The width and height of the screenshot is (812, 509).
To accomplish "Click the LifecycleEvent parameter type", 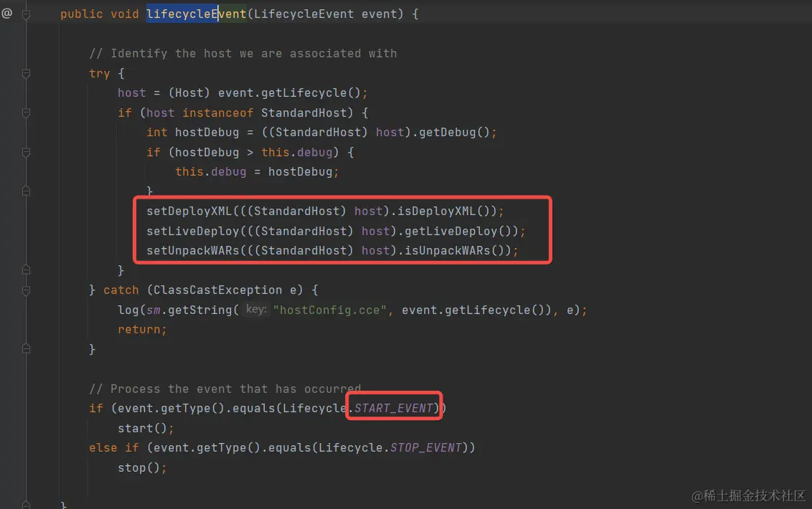I will (x=303, y=14).
